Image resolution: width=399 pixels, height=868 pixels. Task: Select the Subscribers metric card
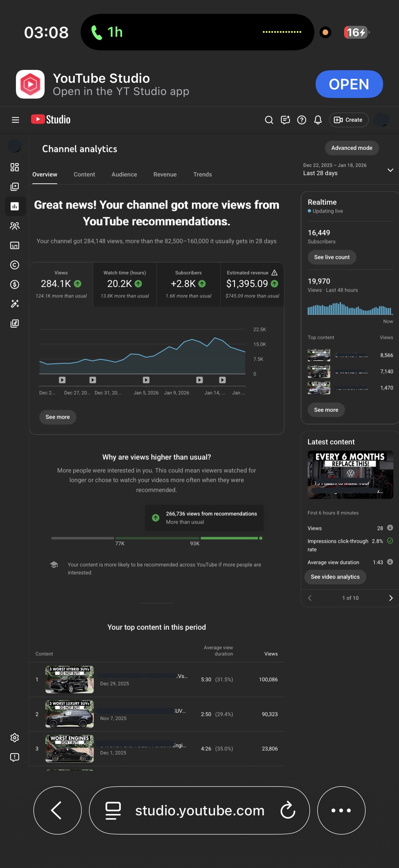pos(188,284)
